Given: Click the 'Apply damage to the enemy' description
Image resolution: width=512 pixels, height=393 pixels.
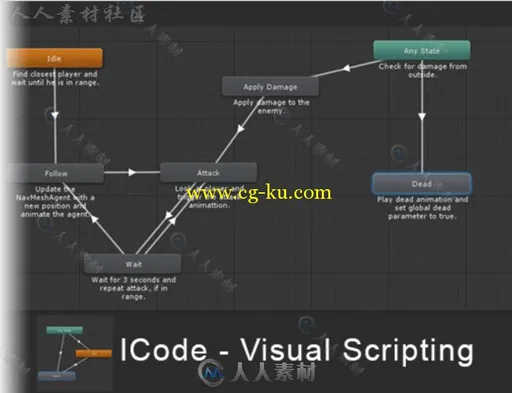Looking at the screenshot, I should tap(271, 106).
